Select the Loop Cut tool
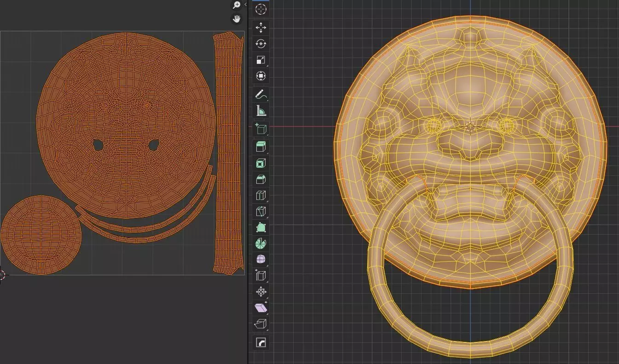Viewport: 619px width, 364px height. point(261,195)
